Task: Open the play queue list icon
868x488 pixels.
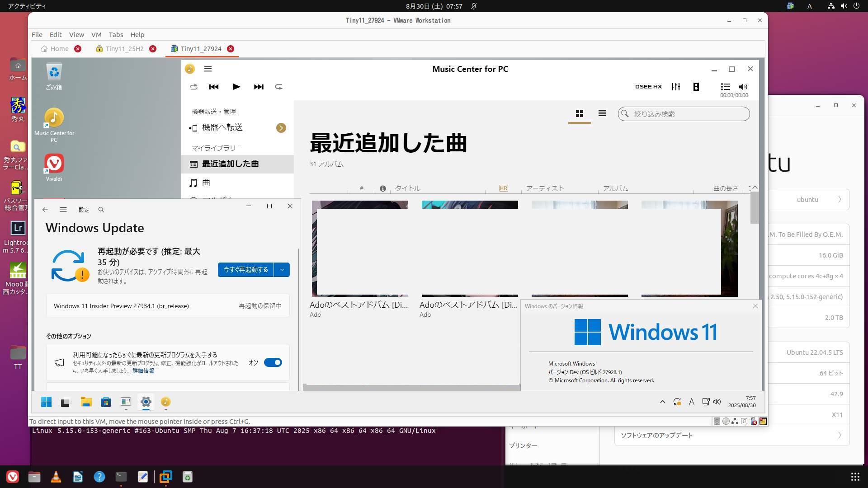Action: pos(725,87)
